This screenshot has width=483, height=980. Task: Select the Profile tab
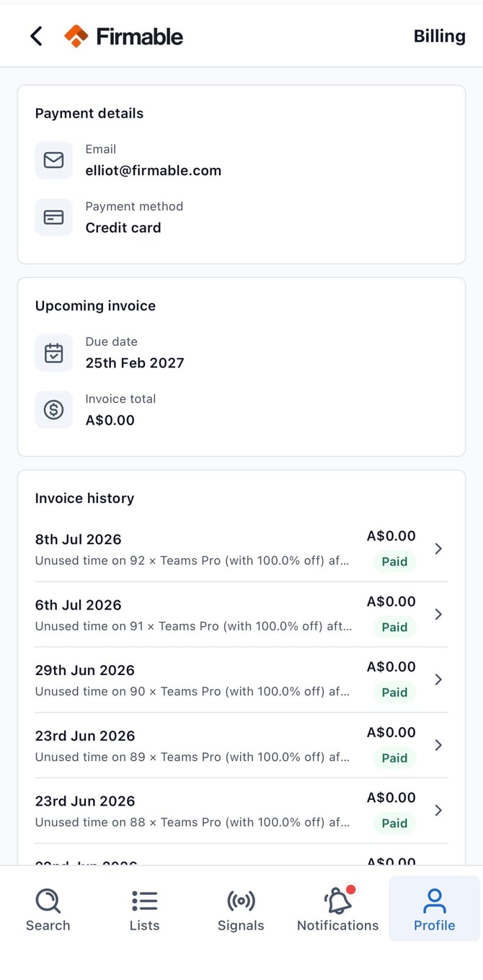(x=435, y=909)
